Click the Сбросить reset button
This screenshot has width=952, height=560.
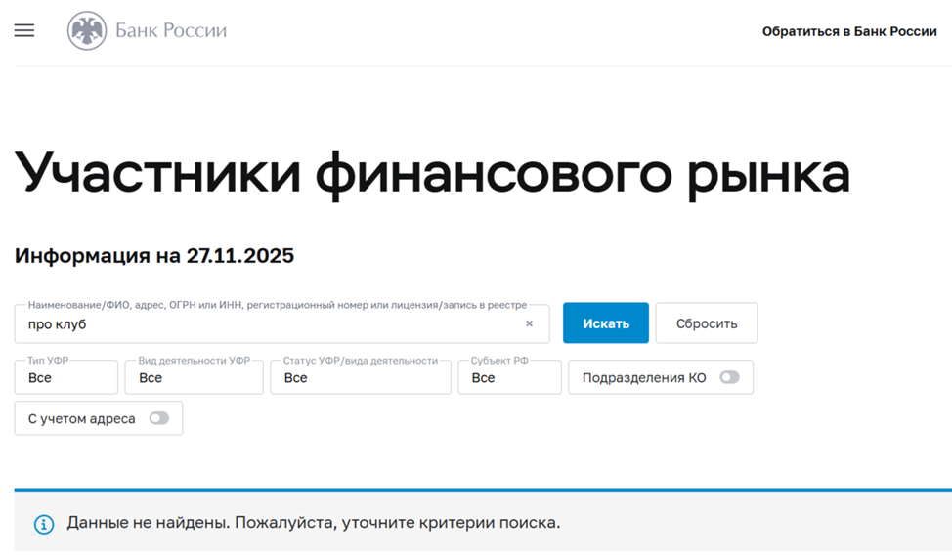coord(707,323)
